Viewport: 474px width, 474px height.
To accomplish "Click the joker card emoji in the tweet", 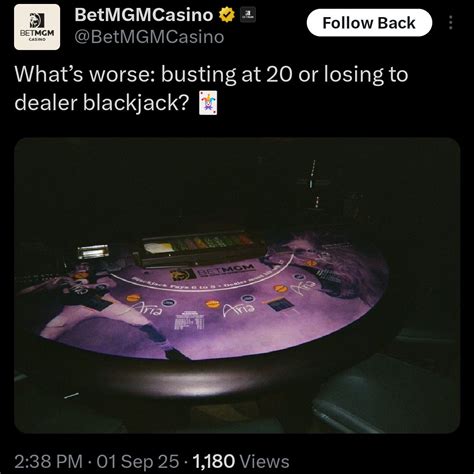I will [208, 103].
